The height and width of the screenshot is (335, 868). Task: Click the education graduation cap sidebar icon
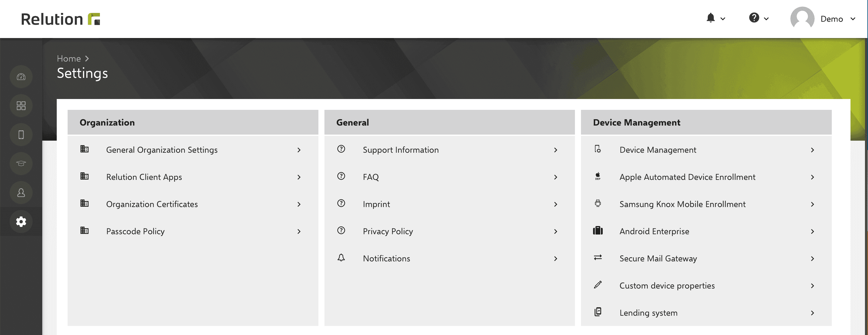(21, 163)
